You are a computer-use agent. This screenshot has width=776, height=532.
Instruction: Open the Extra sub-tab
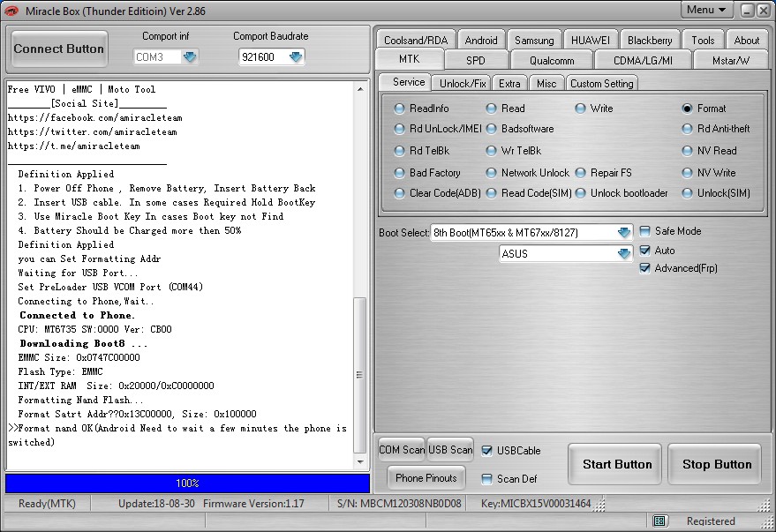point(509,84)
